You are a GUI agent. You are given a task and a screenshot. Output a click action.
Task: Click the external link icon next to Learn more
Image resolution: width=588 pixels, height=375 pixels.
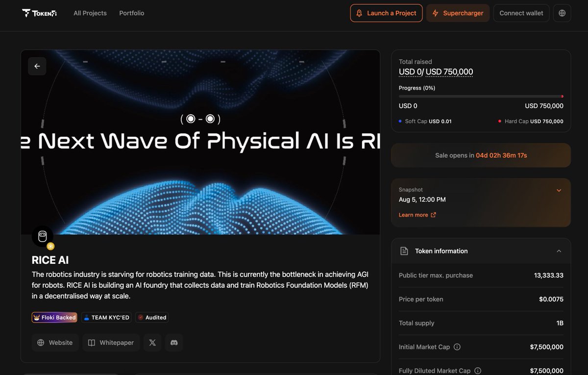(x=433, y=215)
